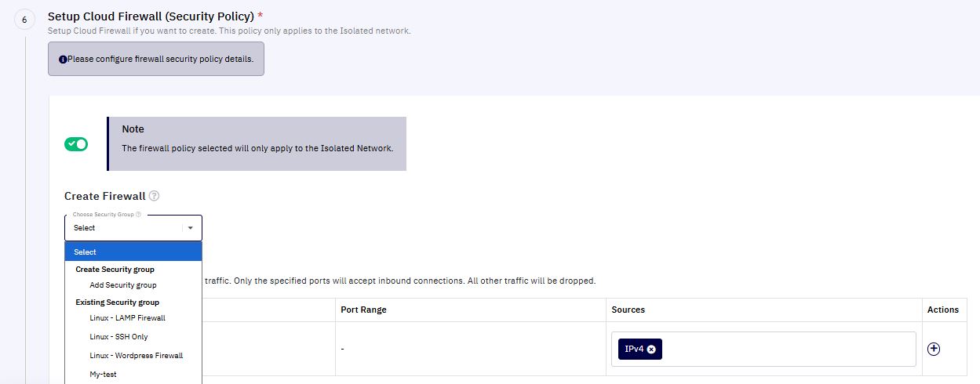Click the info icon in the firewall policy notice

coord(63,60)
